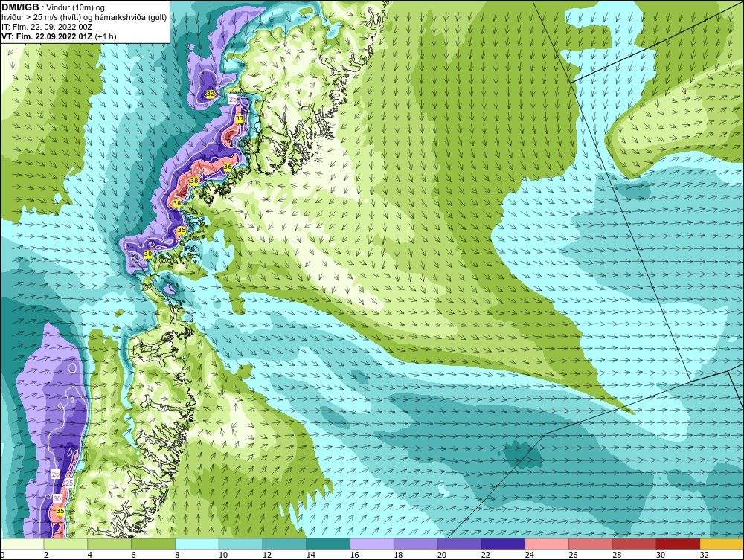
Task: Pick the orange-yellow legend swatch above 32
Action: [722, 544]
